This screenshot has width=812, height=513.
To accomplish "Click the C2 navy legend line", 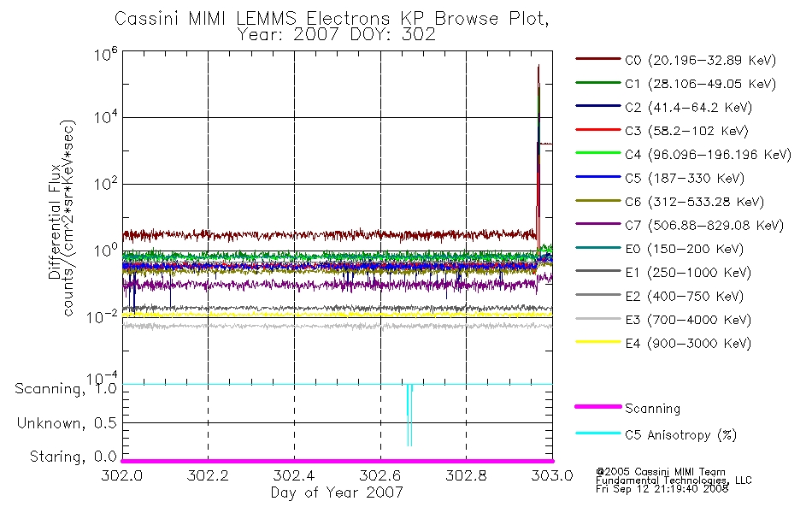I will 597,106.
